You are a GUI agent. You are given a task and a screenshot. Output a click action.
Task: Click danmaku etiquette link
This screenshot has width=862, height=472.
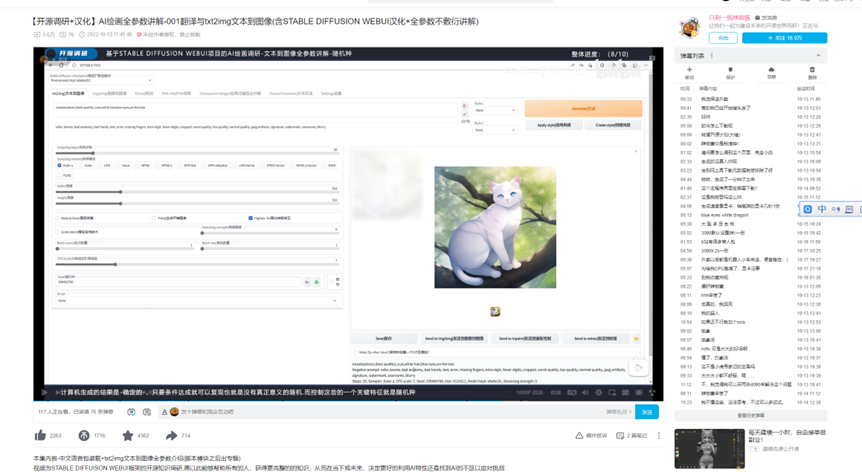tap(618, 412)
